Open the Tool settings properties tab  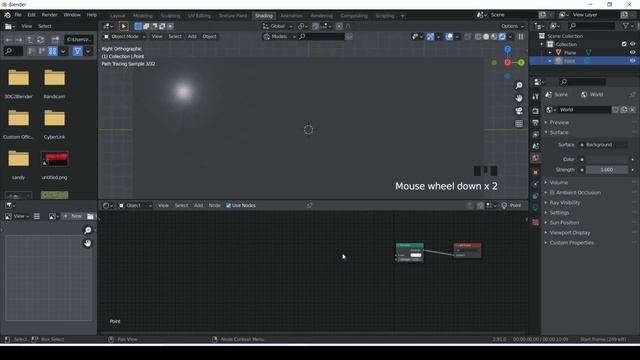(x=536, y=97)
